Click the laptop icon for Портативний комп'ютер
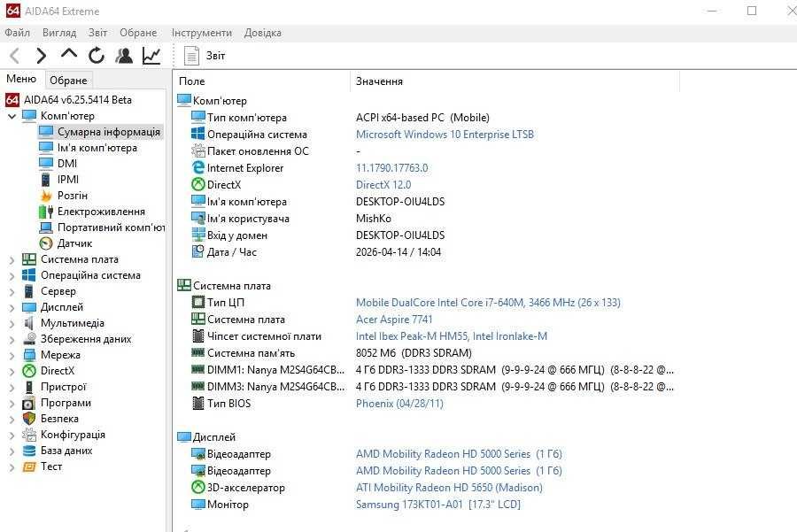The height and width of the screenshot is (532, 797). (x=46, y=227)
